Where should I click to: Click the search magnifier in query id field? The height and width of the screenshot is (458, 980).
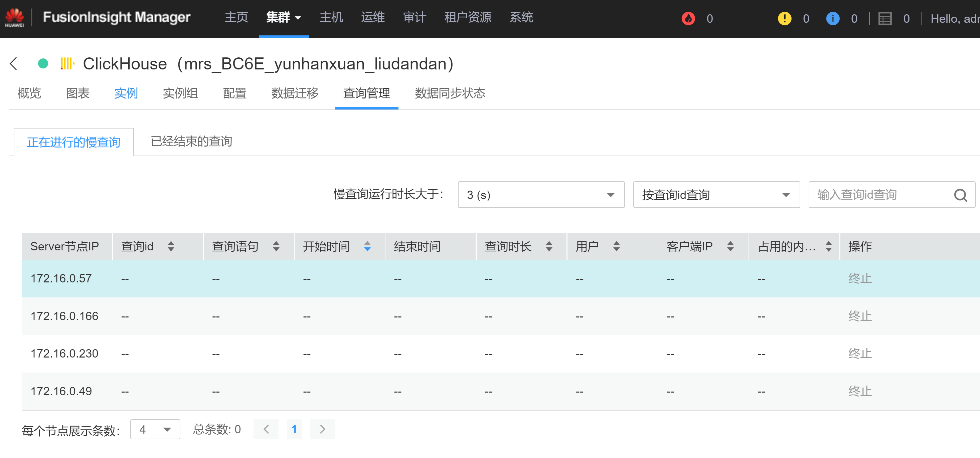pyautogui.click(x=960, y=195)
